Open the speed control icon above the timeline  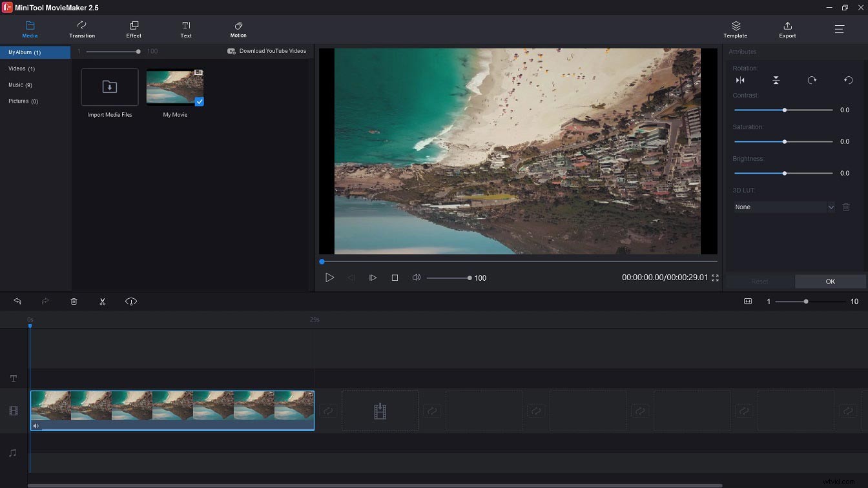tap(131, 301)
